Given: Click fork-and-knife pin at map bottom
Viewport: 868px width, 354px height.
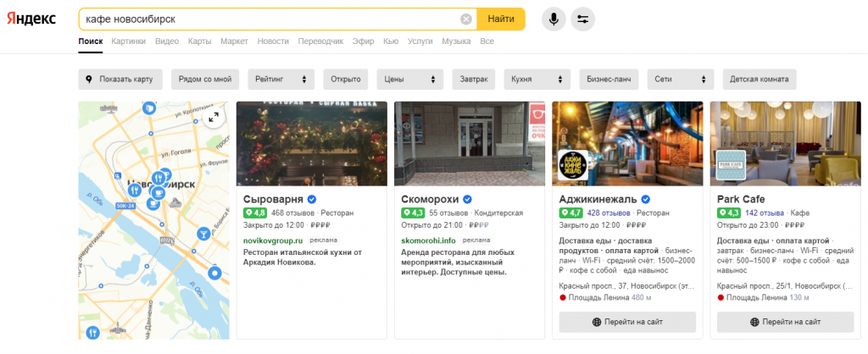Looking at the screenshot, I should pyautogui.click(x=92, y=333).
